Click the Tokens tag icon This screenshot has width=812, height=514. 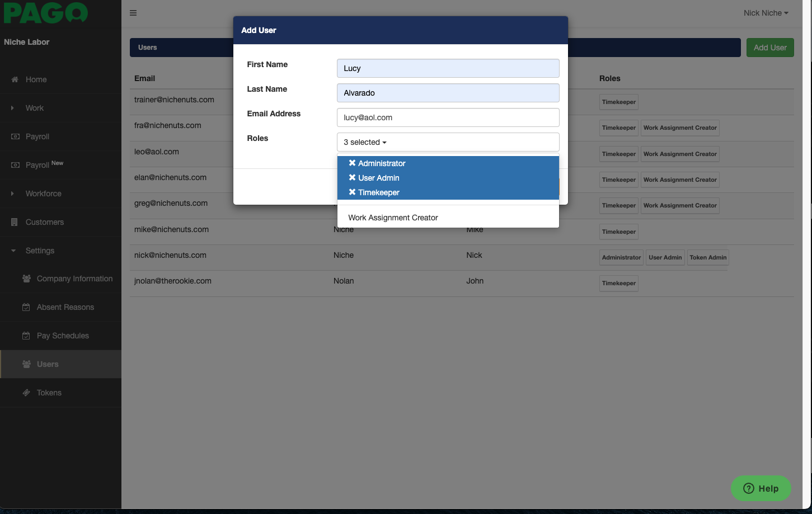click(26, 393)
